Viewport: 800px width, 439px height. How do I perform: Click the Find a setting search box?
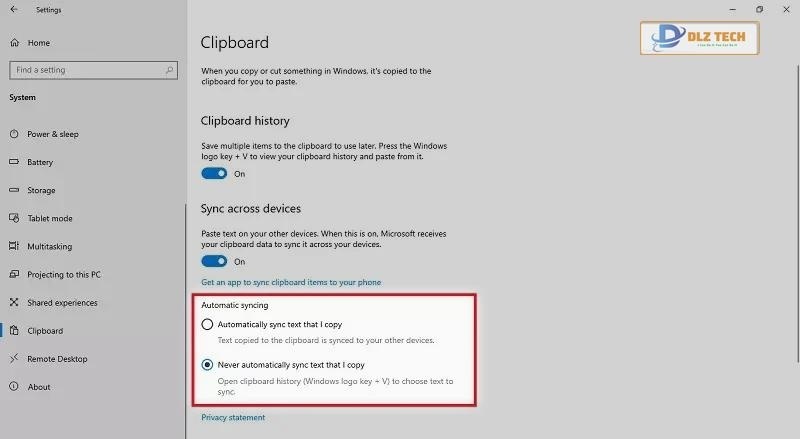(x=85, y=70)
